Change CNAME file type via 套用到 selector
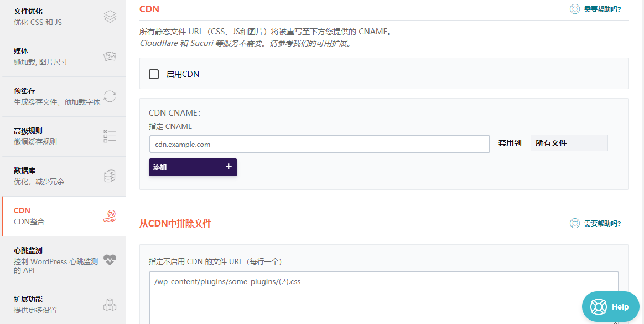 [x=569, y=143]
